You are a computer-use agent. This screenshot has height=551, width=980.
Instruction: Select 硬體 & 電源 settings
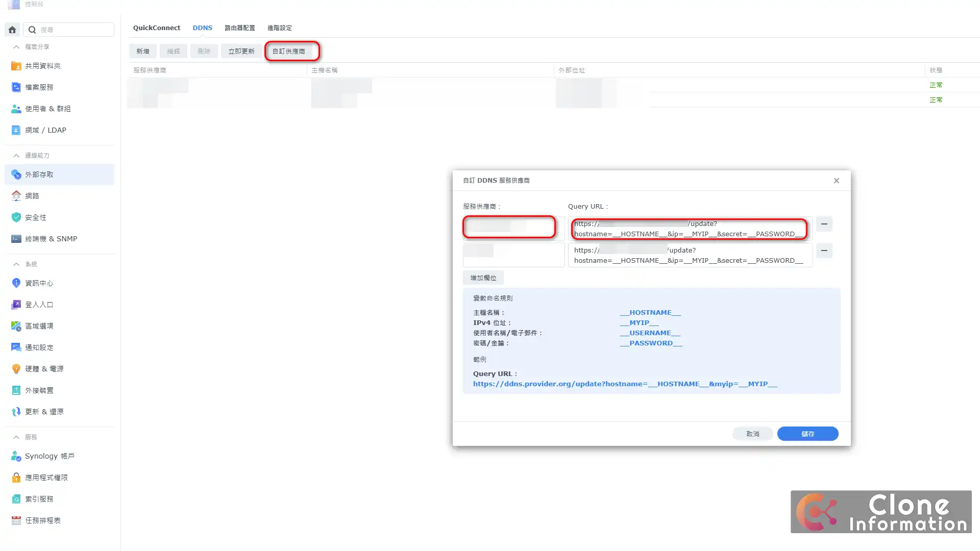pyautogui.click(x=44, y=369)
